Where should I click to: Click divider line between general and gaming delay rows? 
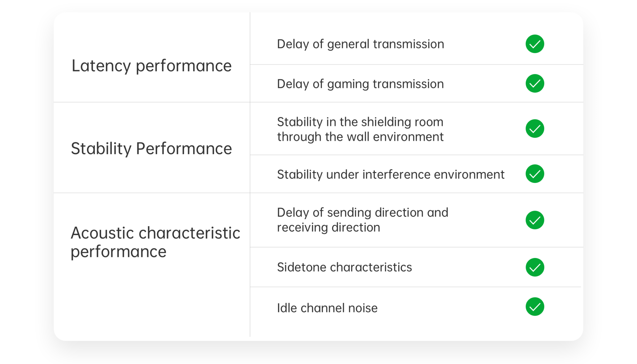pyautogui.click(x=415, y=65)
